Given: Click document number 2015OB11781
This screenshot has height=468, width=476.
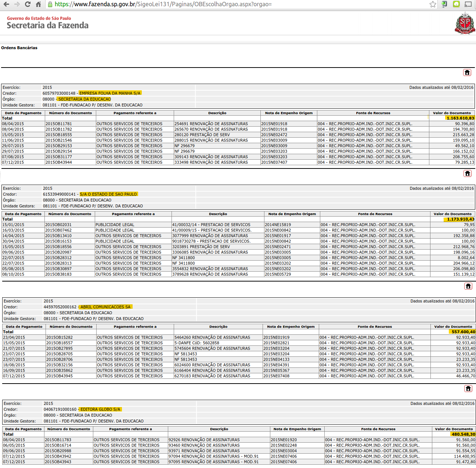Looking at the screenshot, I should pyautogui.click(x=59, y=124).
